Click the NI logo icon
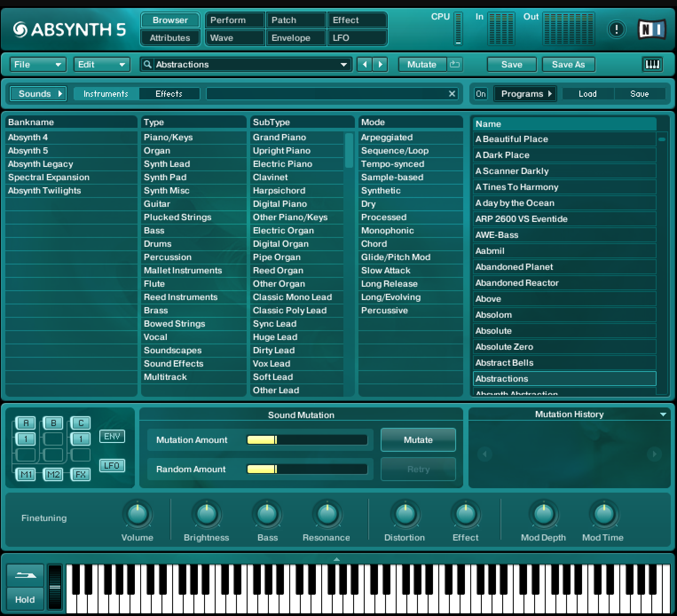The width and height of the screenshot is (677, 616). tap(652, 28)
